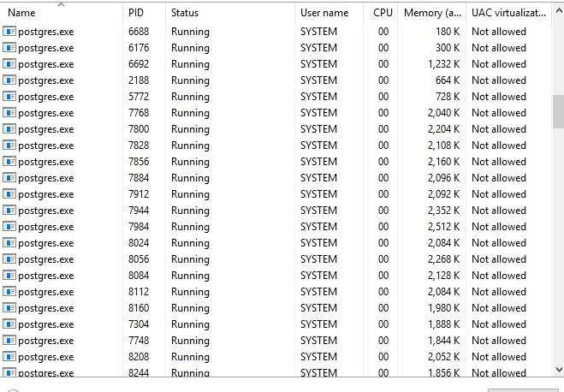
Task: Click memory value 300 K
Action: (x=448, y=47)
